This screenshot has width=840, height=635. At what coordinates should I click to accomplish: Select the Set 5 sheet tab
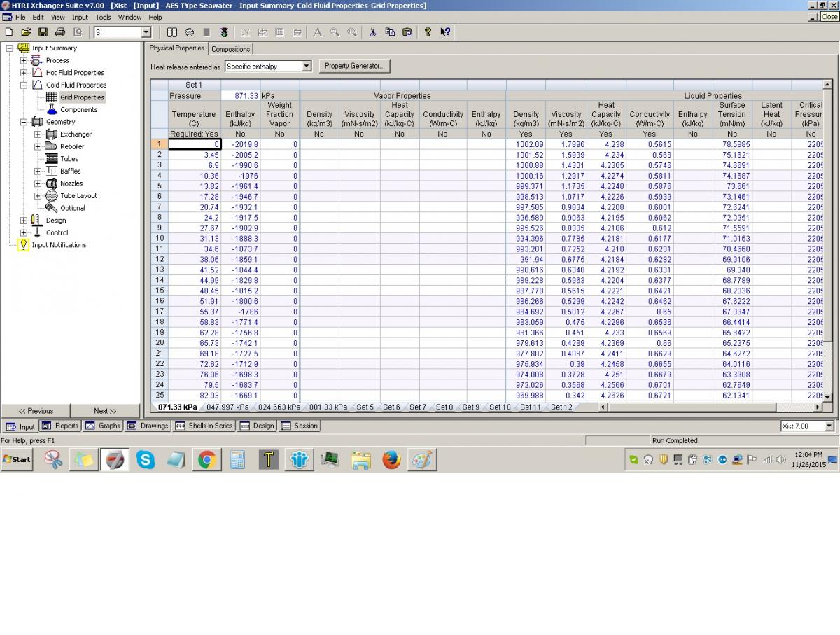(365, 407)
